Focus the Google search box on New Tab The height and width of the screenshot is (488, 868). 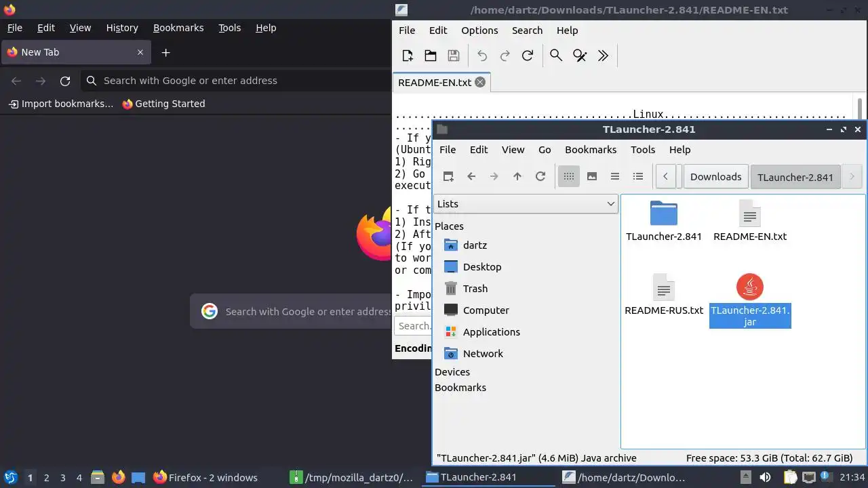coord(292,312)
